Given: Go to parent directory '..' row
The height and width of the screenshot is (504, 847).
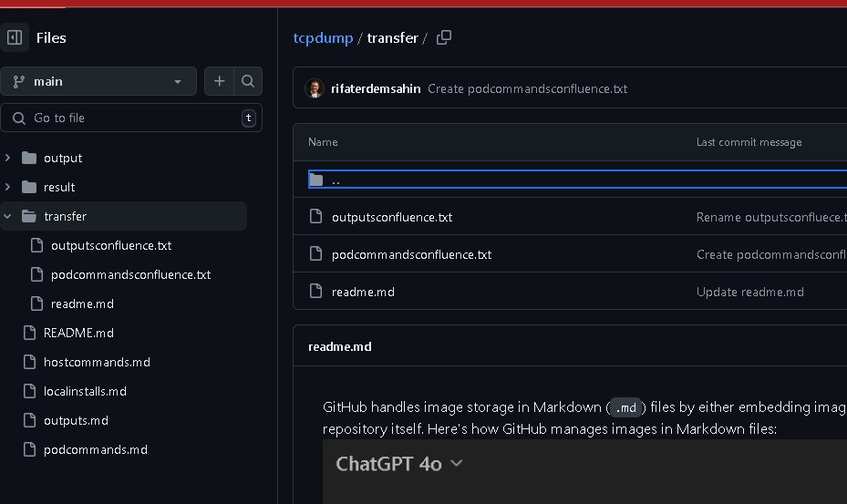Looking at the screenshot, I should [x=577, y=180].
